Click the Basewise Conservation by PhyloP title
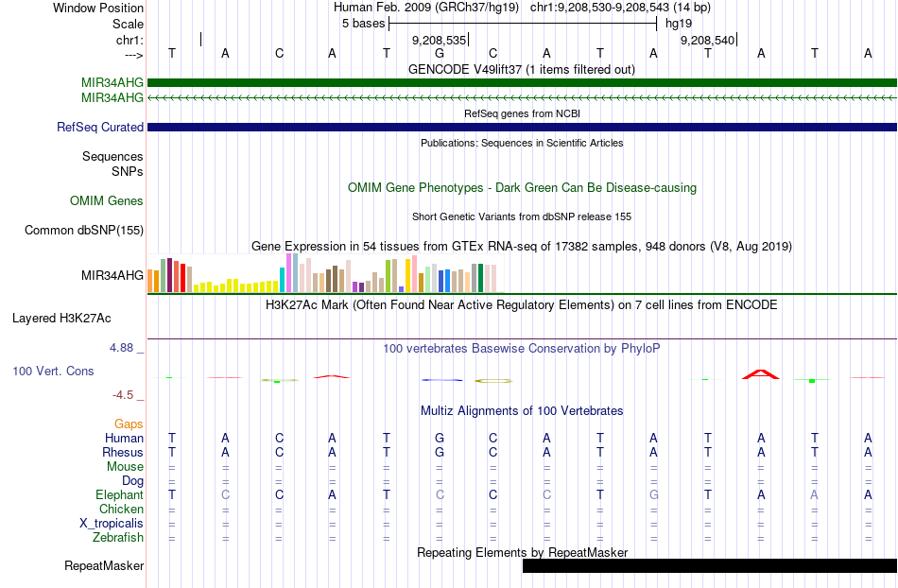898x588 pixels. pyautogui.click(x=521, y=348)
